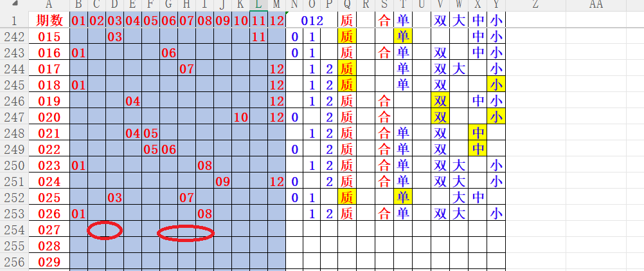
Task: Click the cell containing period 027
Action: point(49,230)
